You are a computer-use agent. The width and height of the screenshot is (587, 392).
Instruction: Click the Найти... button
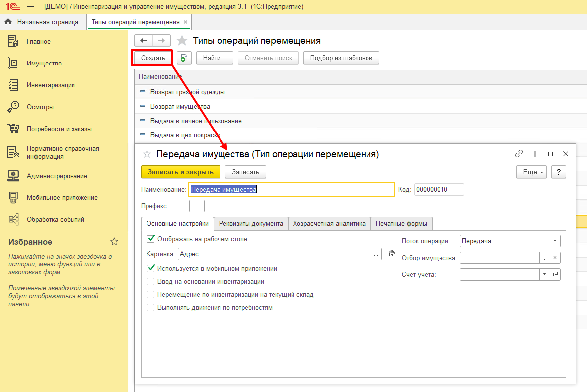[215, 58]
